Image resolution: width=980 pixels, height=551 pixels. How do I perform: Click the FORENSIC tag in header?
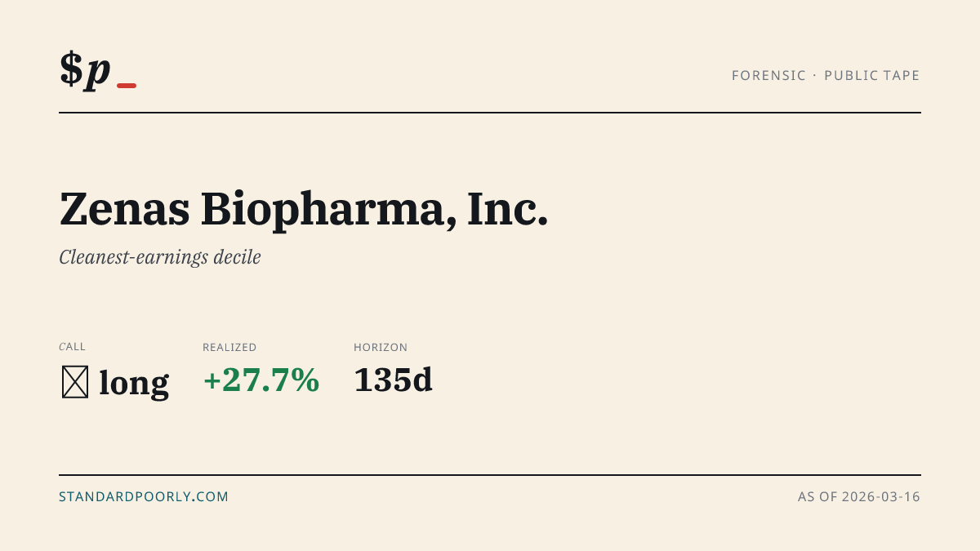(x=768, y=75)
